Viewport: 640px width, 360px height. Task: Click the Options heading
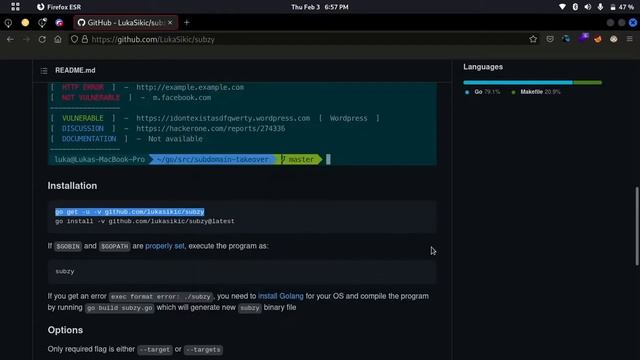[65, 330]
